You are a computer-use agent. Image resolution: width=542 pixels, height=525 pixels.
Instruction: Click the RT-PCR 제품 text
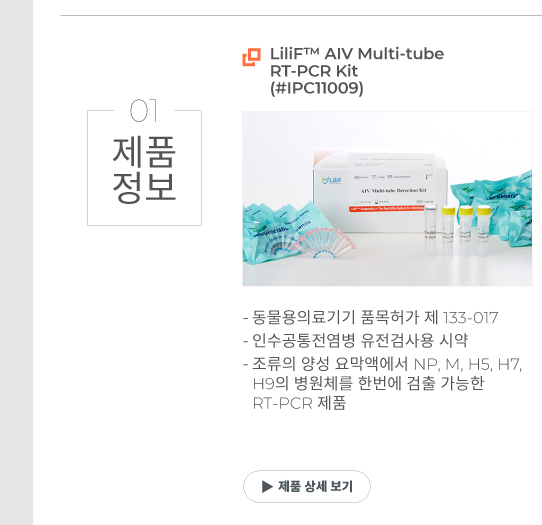(299, 403)
